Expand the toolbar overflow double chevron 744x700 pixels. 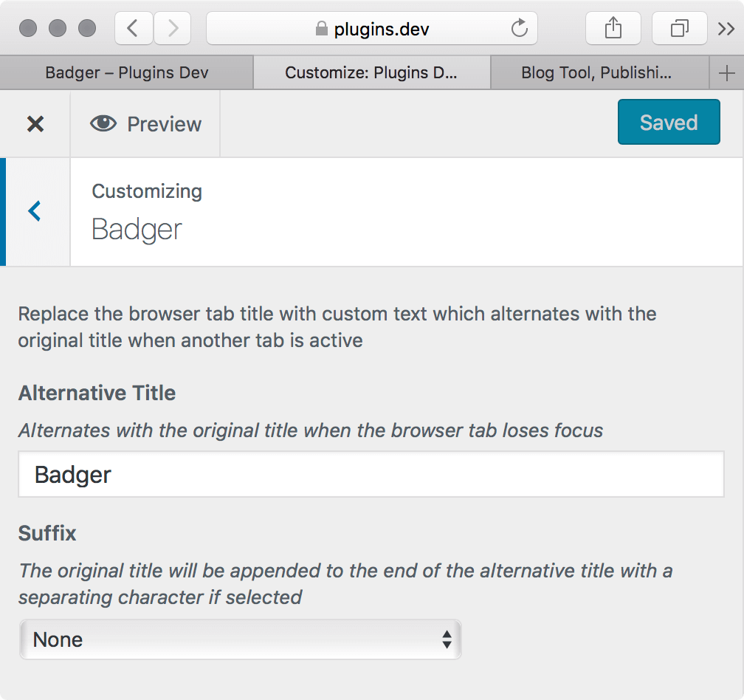coord(726,29)
